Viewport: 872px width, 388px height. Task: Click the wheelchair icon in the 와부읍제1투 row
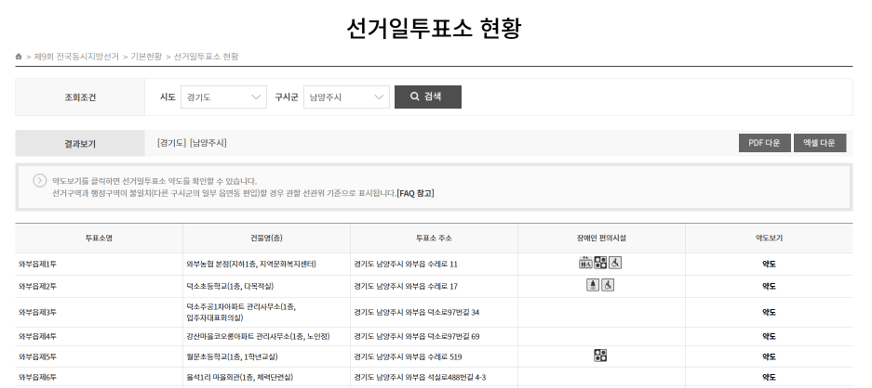tap(615, 263)
